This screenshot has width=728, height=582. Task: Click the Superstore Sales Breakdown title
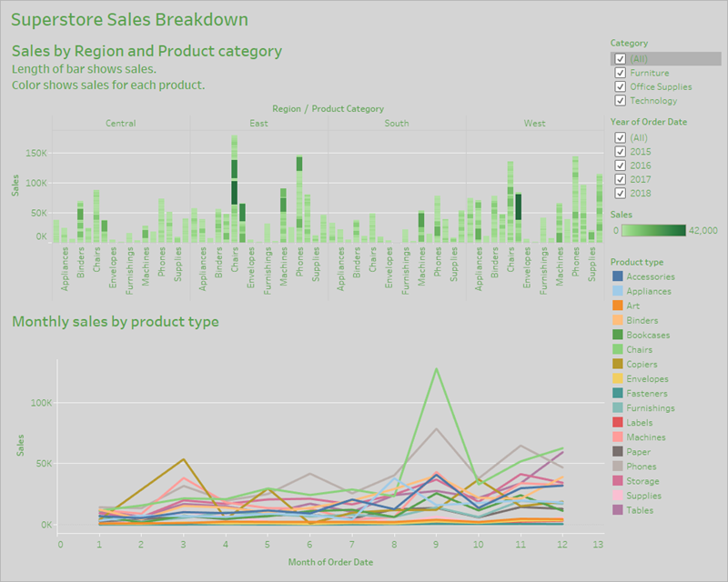[129, 20]
